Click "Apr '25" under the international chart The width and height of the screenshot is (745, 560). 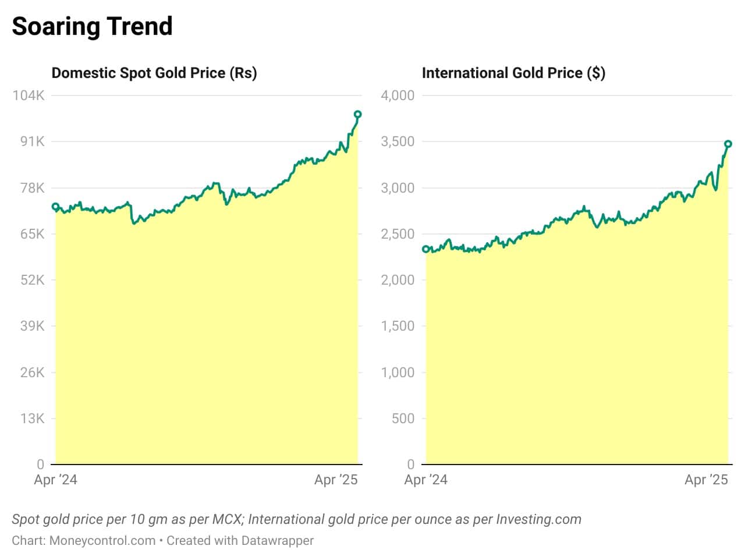[x=706, y=480]
